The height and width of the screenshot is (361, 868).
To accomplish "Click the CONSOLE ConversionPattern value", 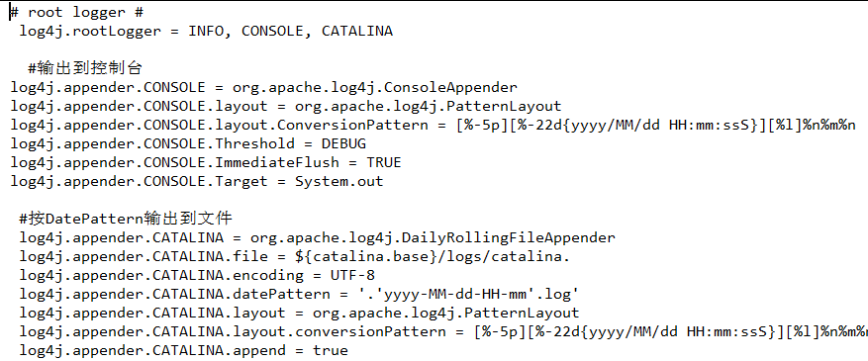I will (x=656, y=125).
